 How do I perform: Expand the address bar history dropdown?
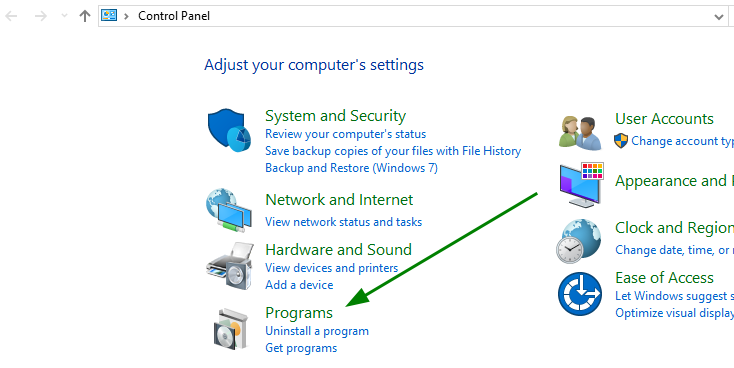click(719, 17)
